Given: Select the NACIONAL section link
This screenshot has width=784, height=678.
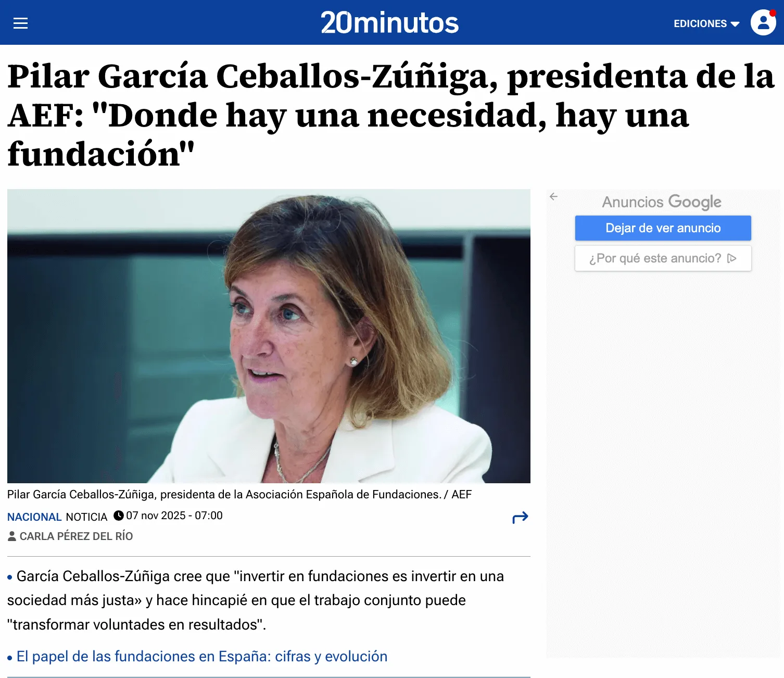Looking at the screenshot, I should point(34,517).
